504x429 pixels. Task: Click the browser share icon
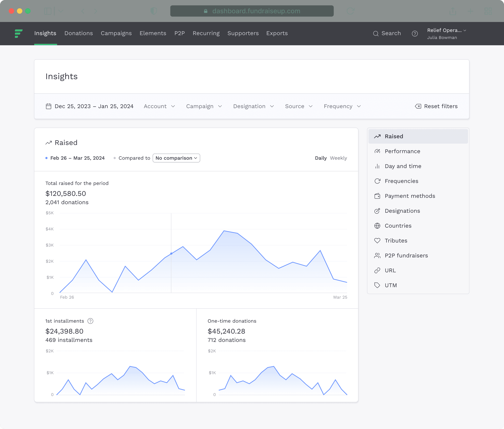[453, 11]
